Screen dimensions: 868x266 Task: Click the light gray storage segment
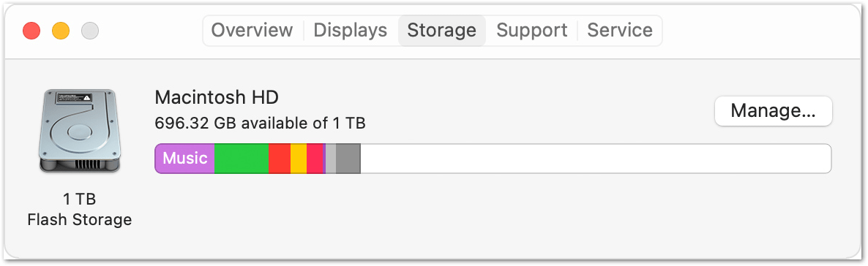(x=331, y=159)
